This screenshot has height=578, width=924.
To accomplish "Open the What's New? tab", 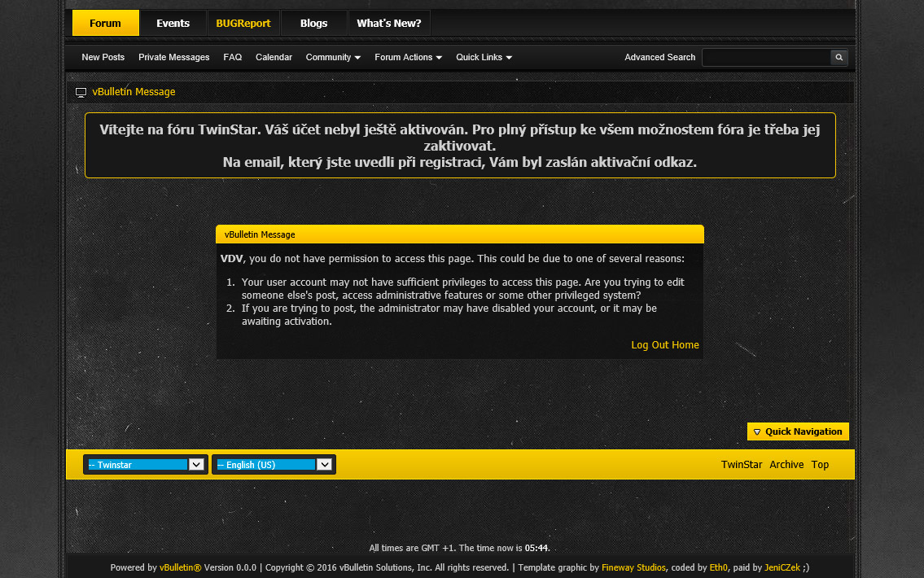I will (x=389, y=23).
